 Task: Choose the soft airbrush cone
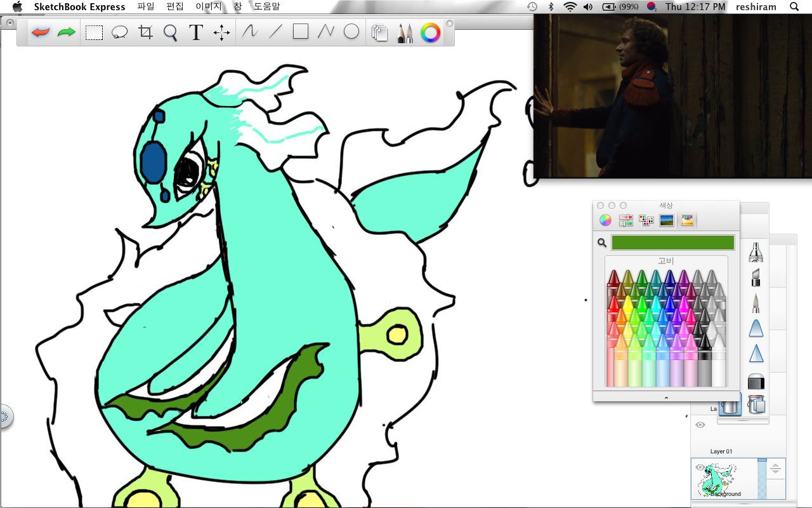coord(756,328)
